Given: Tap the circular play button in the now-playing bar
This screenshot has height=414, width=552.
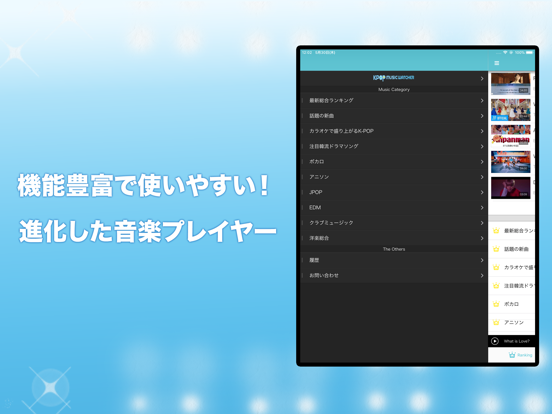Looking at the screenshot, I should 495,341.
